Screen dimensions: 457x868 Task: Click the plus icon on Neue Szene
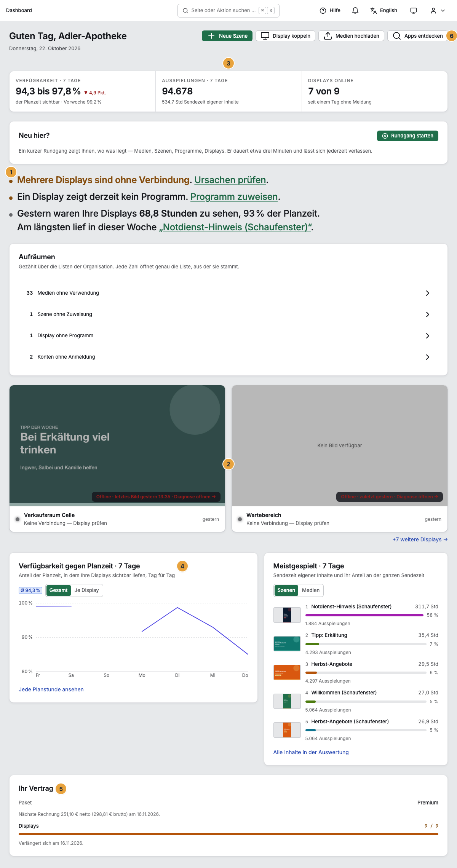pyautogui.click(x=211, y=36)
